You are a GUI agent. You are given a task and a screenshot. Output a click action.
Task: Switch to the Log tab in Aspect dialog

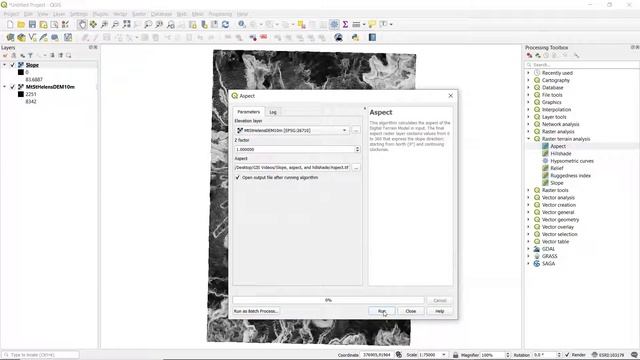273,112
